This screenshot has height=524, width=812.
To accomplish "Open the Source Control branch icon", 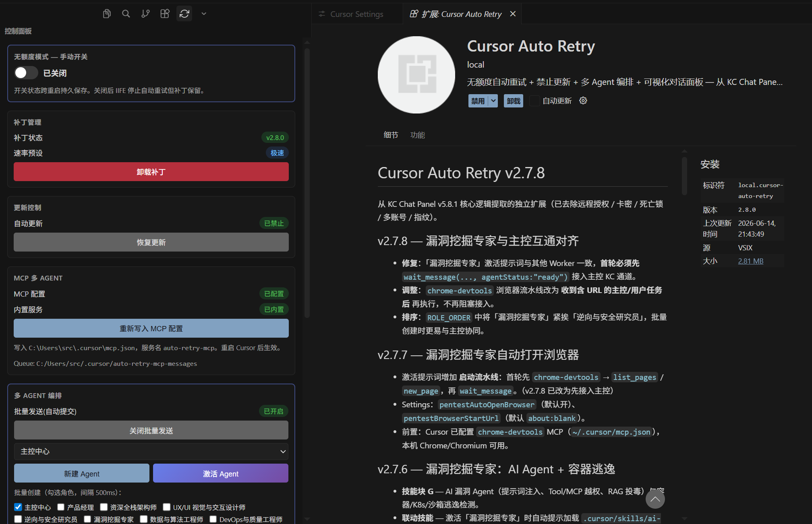I will [145, 14].
